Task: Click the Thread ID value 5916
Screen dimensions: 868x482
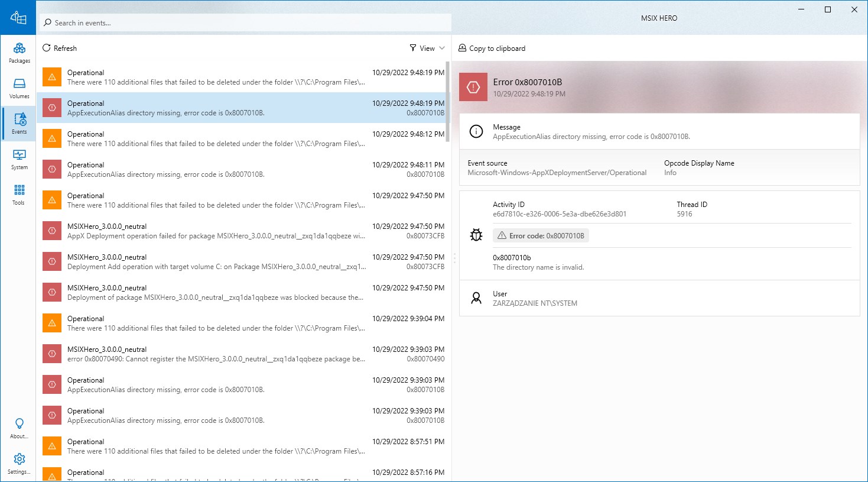Action: 684,214
